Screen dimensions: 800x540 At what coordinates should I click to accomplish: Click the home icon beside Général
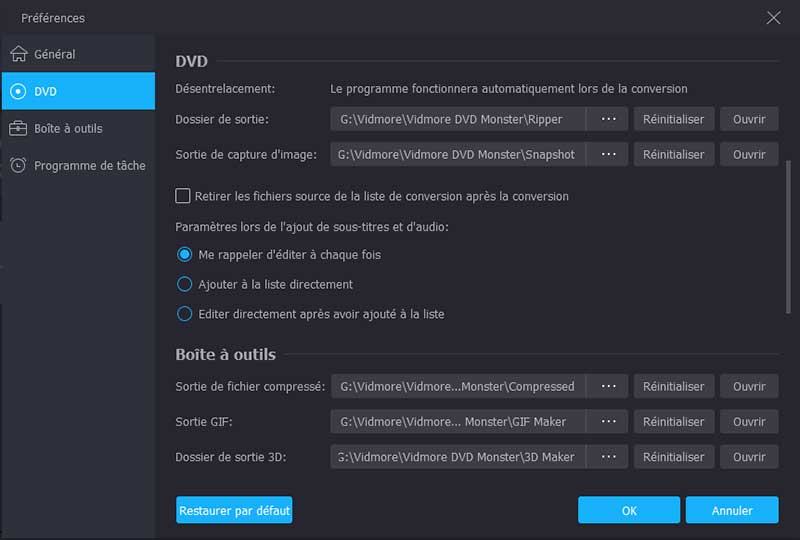pyautogui.click(x=18, y=54)
